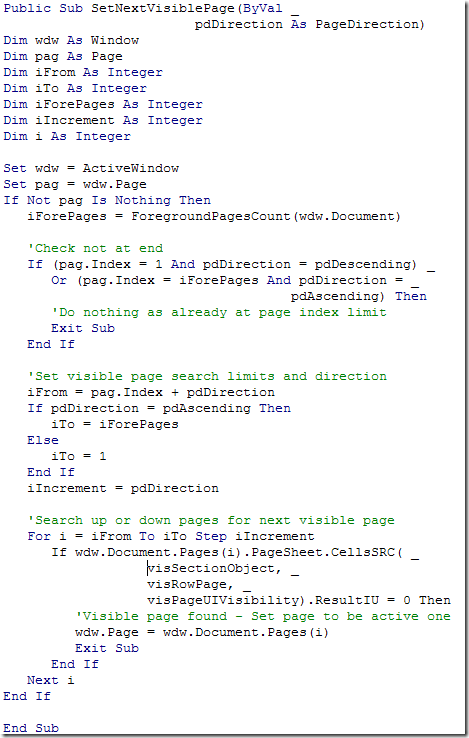
Task: Click the "iIncrement = pdDirection" line
Action: click(123, 488)
